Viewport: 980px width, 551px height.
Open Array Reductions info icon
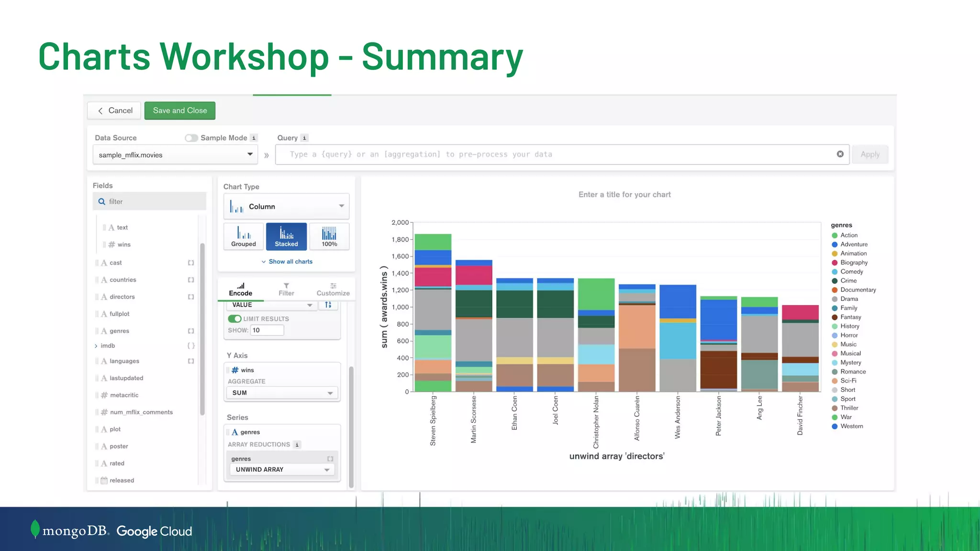297,445
